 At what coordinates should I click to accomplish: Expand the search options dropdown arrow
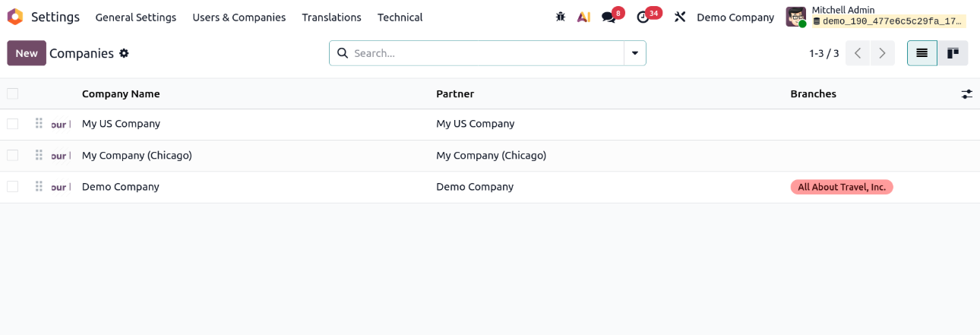635,53
